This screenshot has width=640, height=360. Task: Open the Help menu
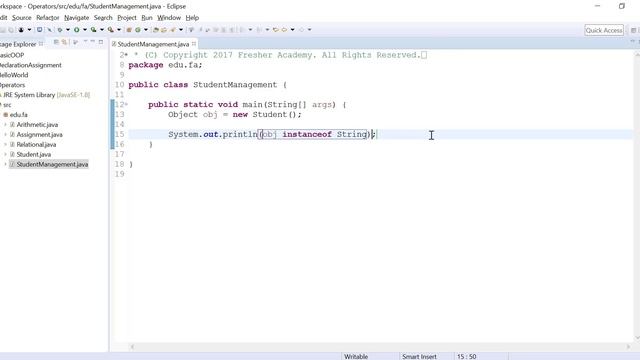click(192, 18)
